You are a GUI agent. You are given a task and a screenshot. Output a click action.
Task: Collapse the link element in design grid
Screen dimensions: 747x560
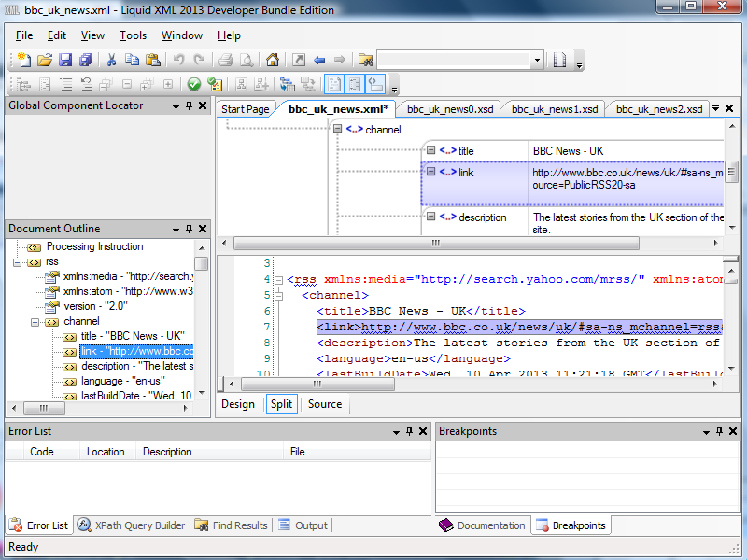click(x=431, y=171)
